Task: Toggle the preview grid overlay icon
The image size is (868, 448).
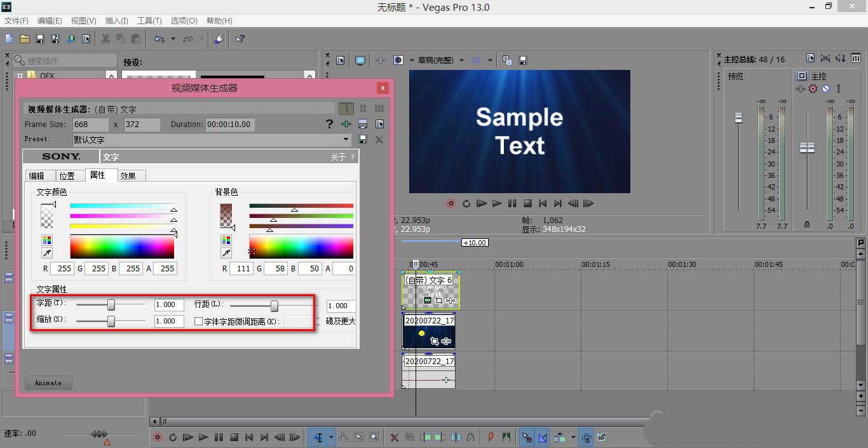Action: (477, 60)
